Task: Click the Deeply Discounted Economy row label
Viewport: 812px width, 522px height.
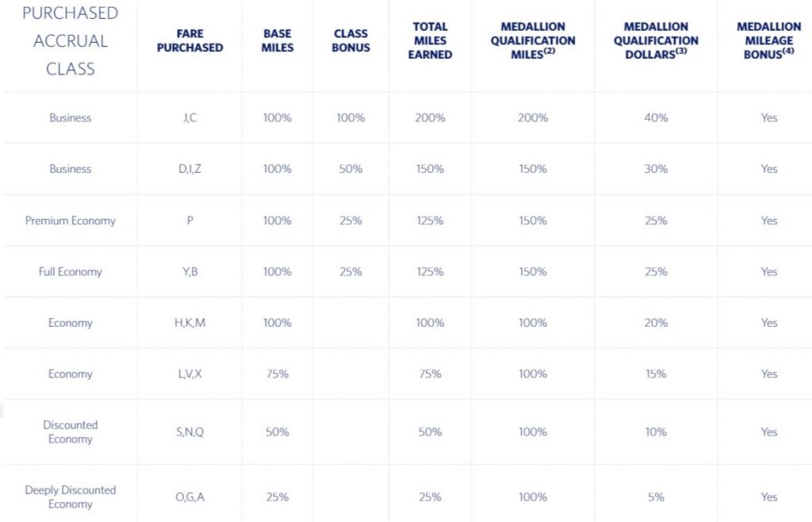Action: (70, 497)
